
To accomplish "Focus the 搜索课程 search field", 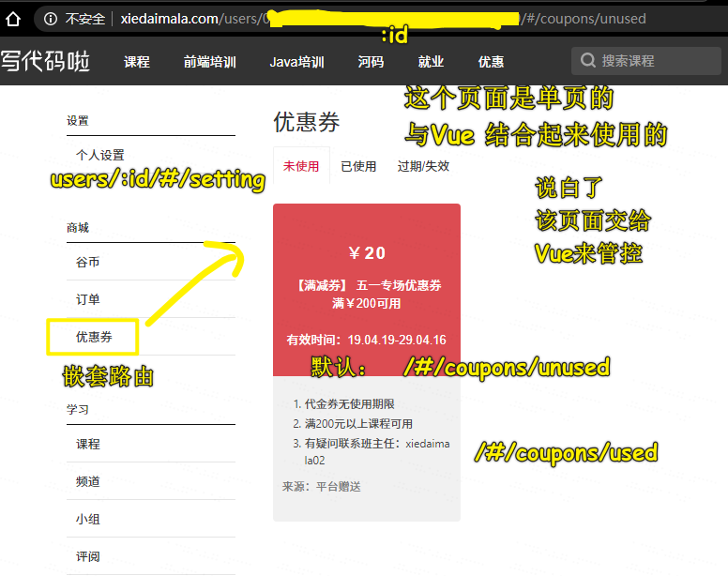I will point(645,61).
